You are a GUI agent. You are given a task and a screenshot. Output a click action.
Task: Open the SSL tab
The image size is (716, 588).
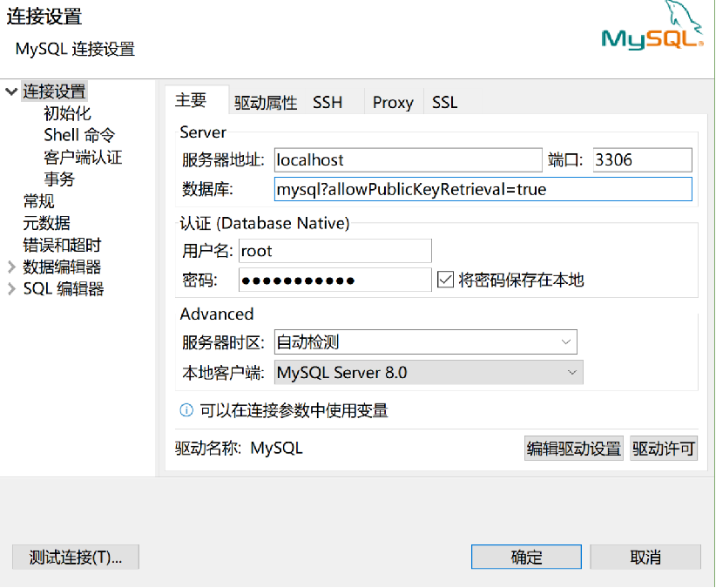443,102
